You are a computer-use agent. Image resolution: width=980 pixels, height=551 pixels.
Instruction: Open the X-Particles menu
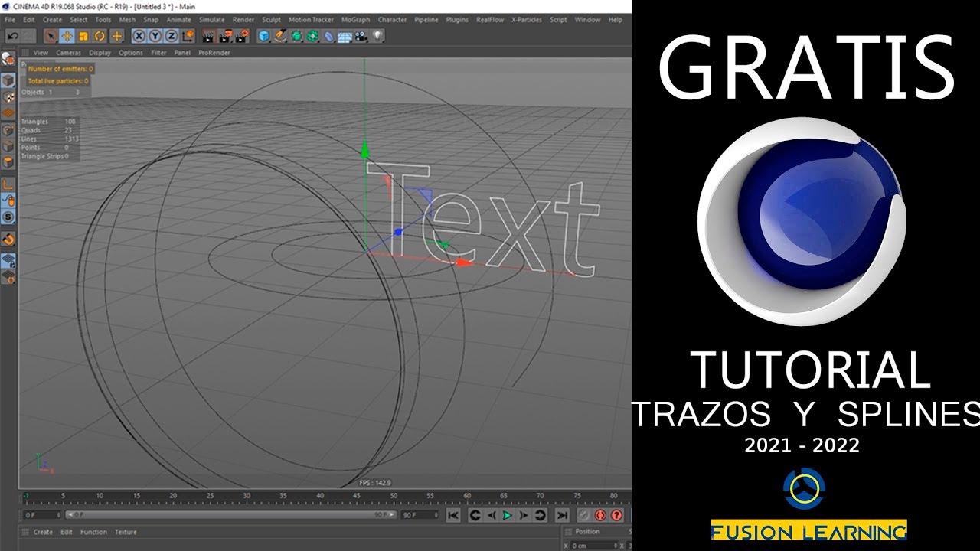pos(526,20)
